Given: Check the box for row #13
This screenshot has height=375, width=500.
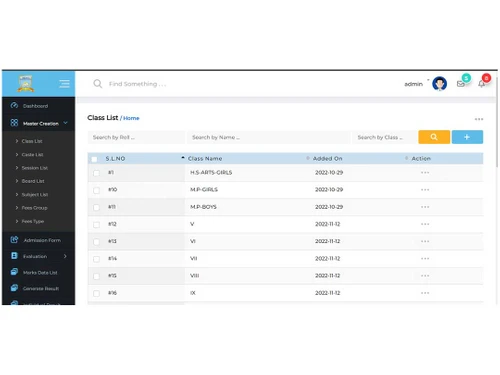Looking at the screenshot, I should [96, 242].
